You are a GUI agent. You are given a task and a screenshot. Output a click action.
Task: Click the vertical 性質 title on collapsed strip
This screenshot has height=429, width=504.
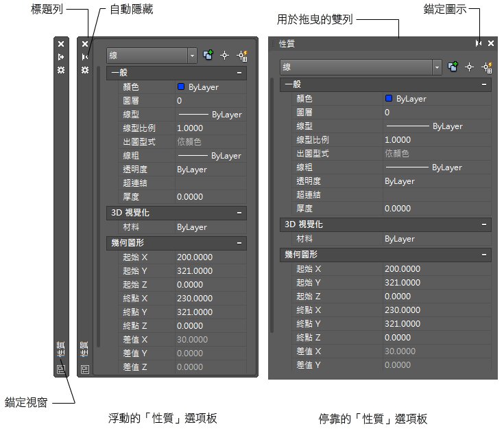click(61, 349)
